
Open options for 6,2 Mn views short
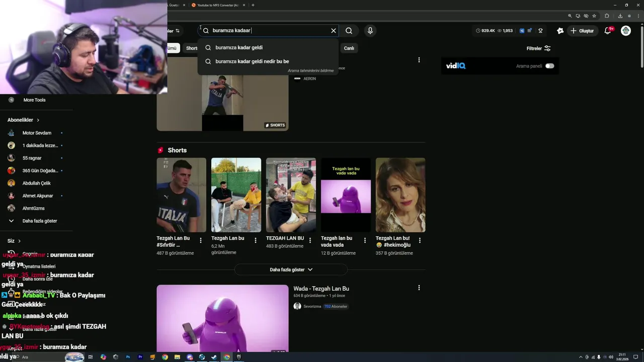click(x=256, y=240)
